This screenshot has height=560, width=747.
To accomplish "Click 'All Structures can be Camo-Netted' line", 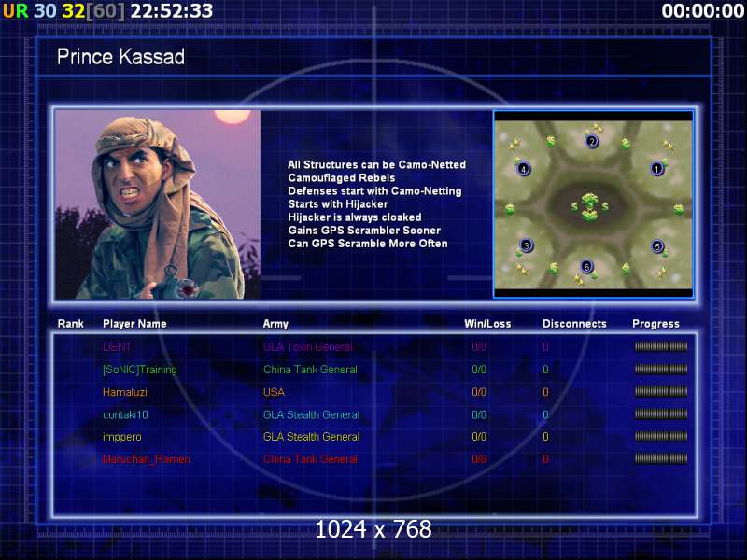I will 377,165.
